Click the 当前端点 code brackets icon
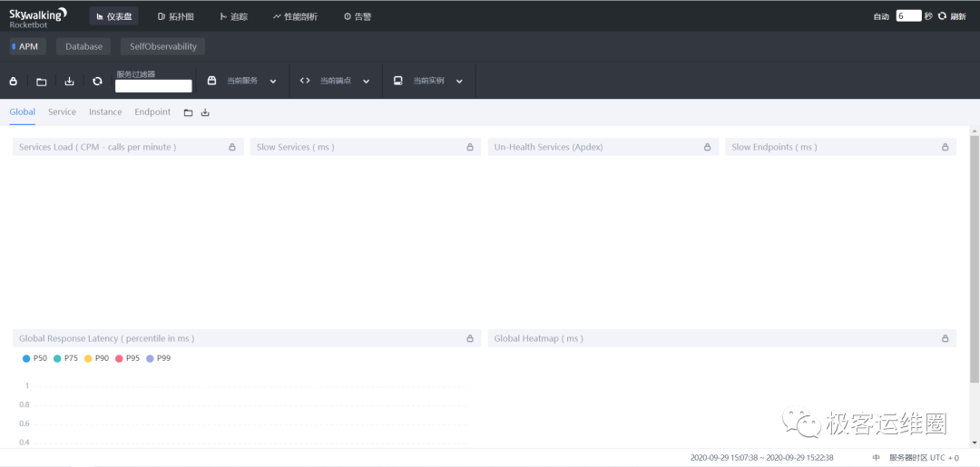980x467 pixels. [x=305, y=81]
